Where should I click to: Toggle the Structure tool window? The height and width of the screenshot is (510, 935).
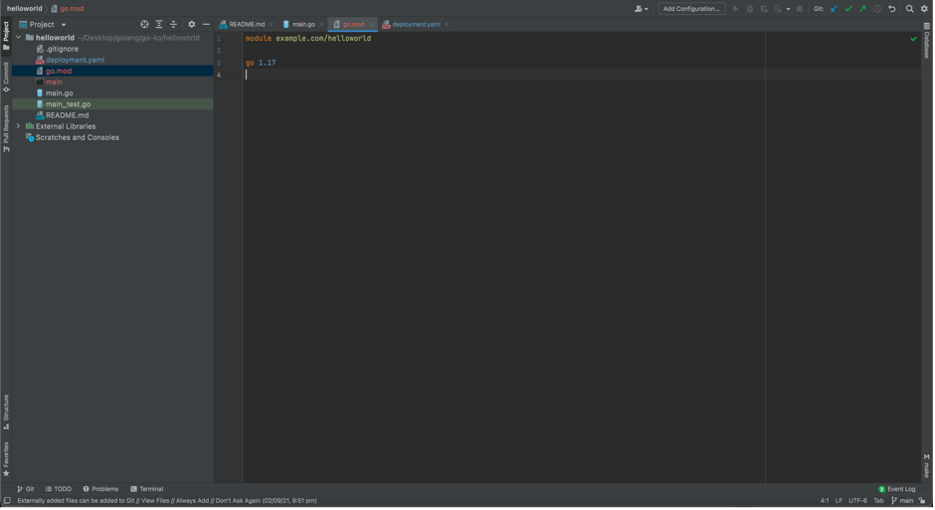(x=6, y=410)
